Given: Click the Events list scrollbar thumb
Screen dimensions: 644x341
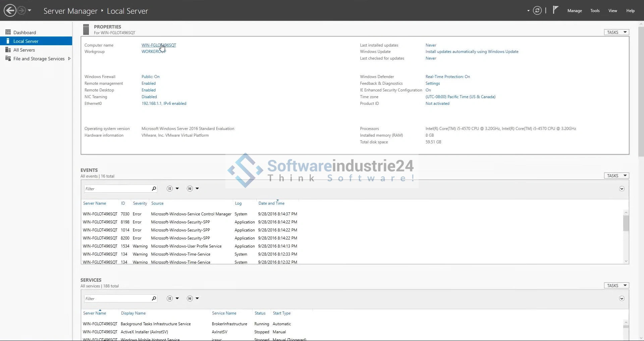Looking at the screenshot, I should click(x=626, y=223).
